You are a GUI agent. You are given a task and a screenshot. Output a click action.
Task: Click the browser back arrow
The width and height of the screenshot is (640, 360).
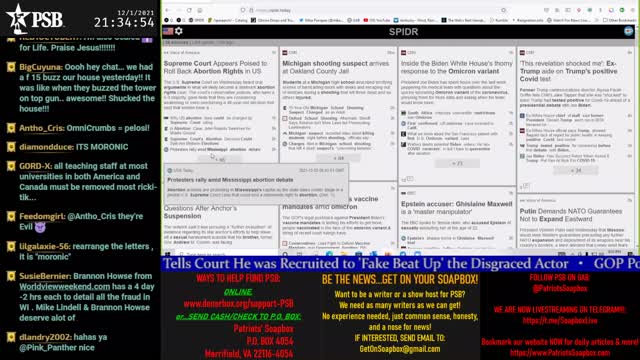[168, 10]
